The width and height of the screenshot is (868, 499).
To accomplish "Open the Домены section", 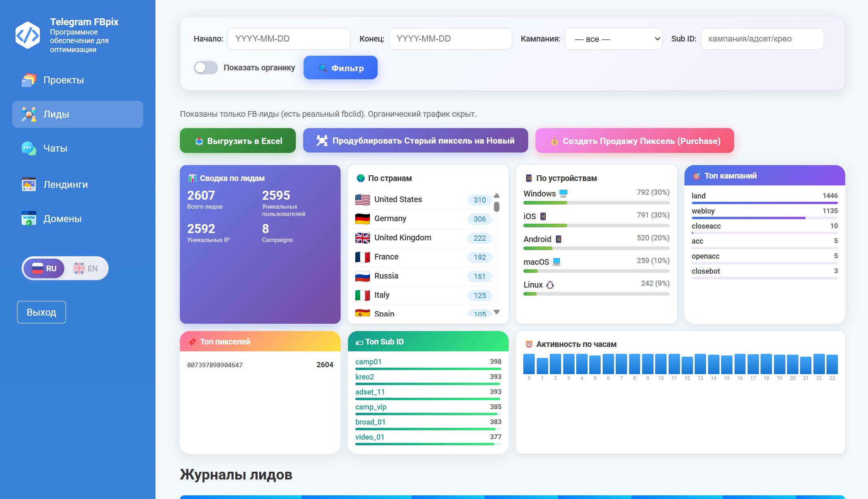I will coord(78,218).
